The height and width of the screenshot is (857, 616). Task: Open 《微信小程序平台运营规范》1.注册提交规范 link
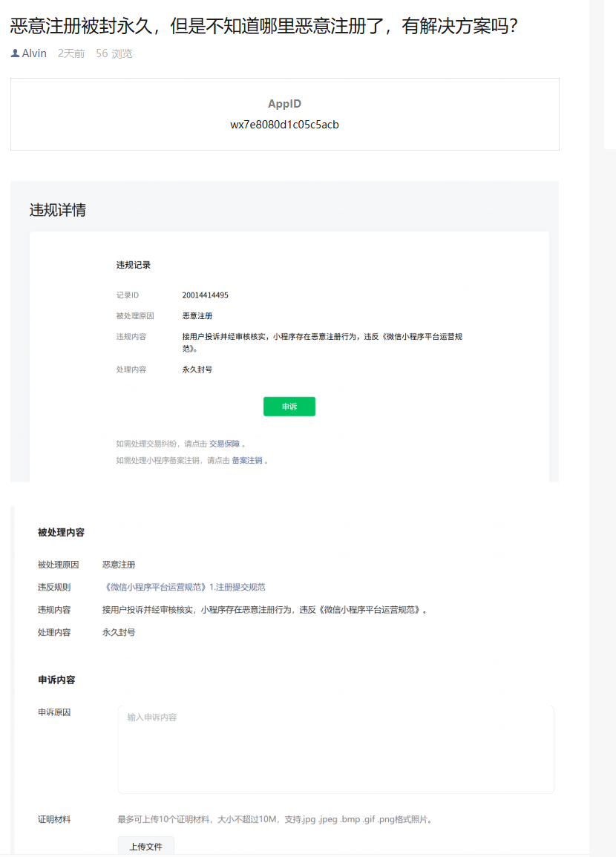click(183, 587)
